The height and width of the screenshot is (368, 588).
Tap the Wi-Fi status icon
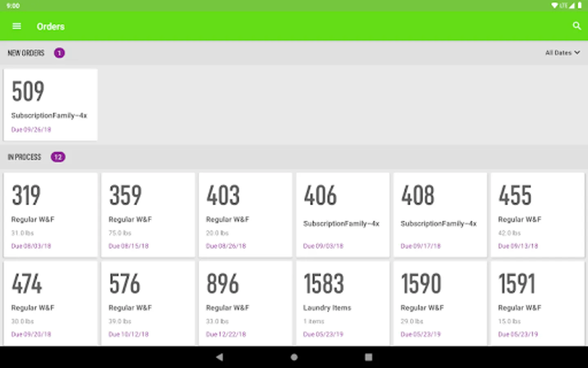(554, 6)
